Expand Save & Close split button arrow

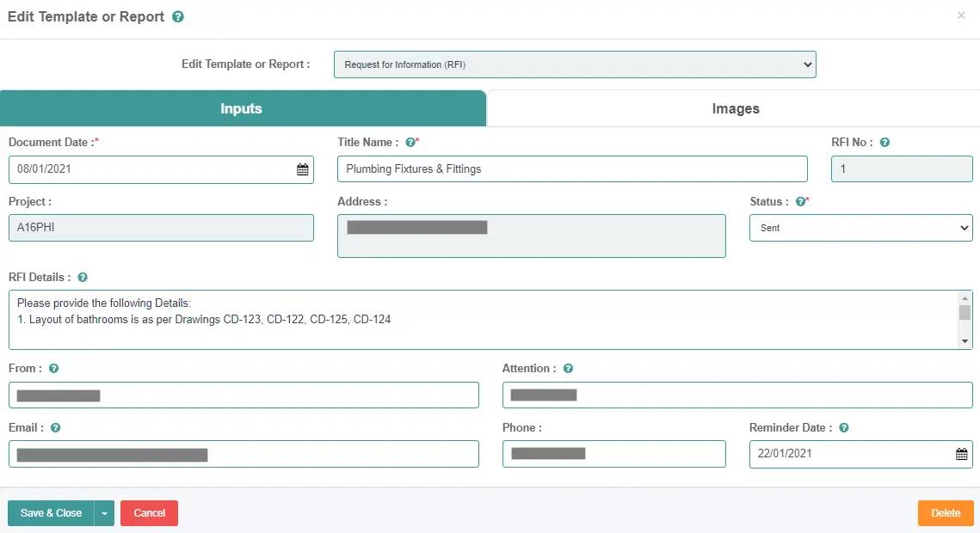pos(104,513)
